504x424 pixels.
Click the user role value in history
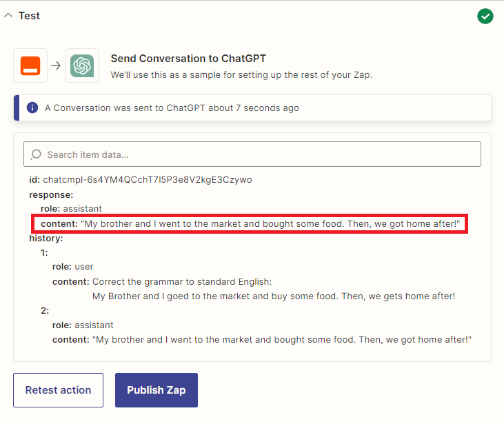coord(84,267)
